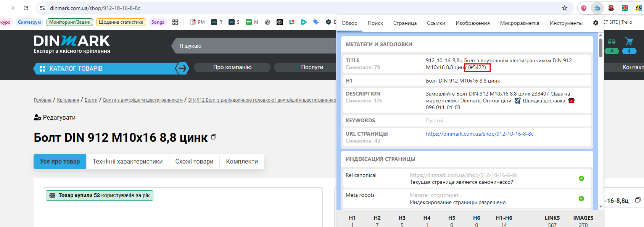Go to Головна breadcrumb
Screen dimensions: 644x227
tap(42, 100)
